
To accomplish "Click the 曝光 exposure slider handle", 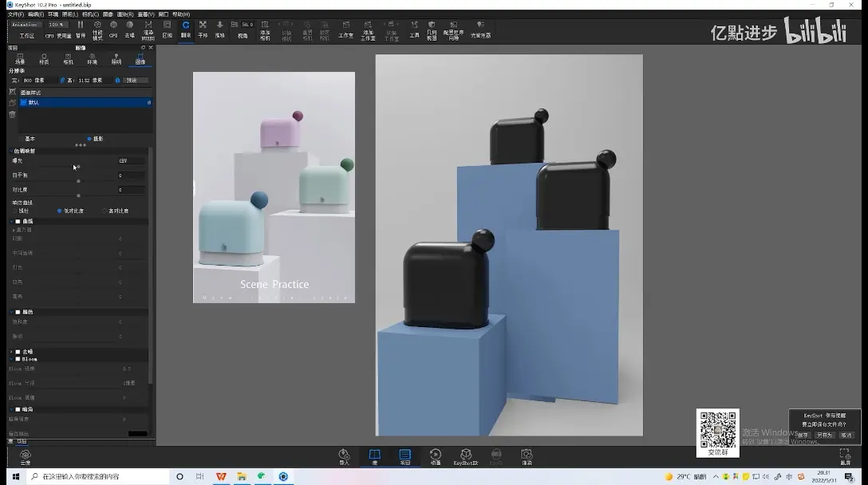I will click(79, 167).
